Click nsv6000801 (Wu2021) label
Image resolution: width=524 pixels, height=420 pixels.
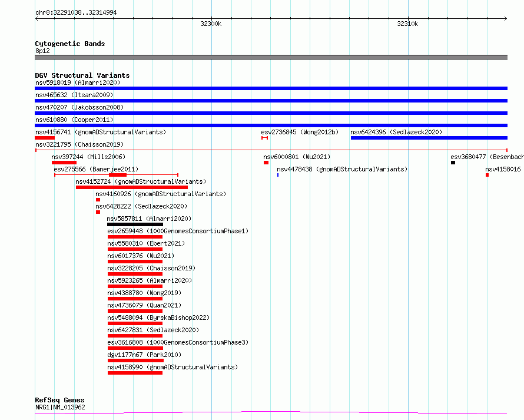click(x=297, y=157)
